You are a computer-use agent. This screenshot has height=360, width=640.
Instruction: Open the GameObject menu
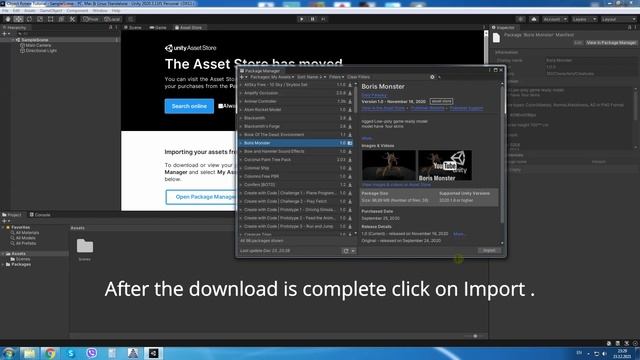[x=51, y=11]
